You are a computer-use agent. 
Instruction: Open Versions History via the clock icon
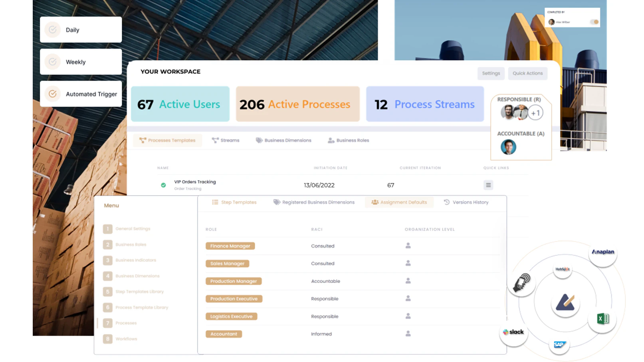[446, 202]
